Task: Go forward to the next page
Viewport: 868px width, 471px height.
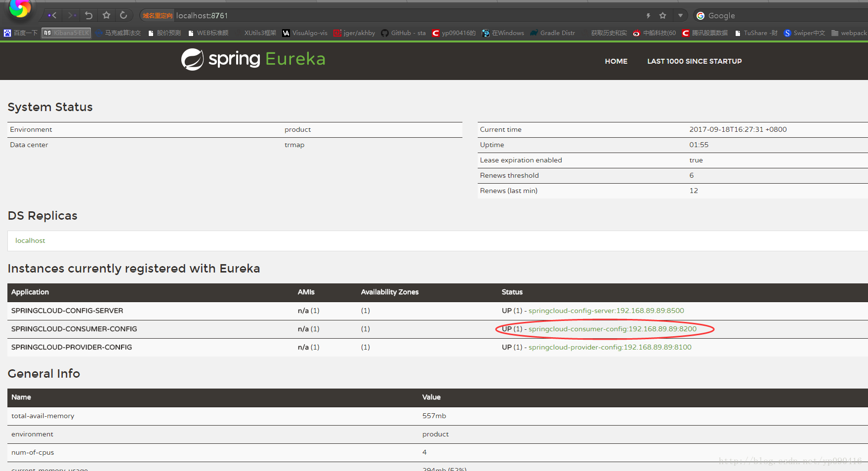Action: click(x=72, y=15)
